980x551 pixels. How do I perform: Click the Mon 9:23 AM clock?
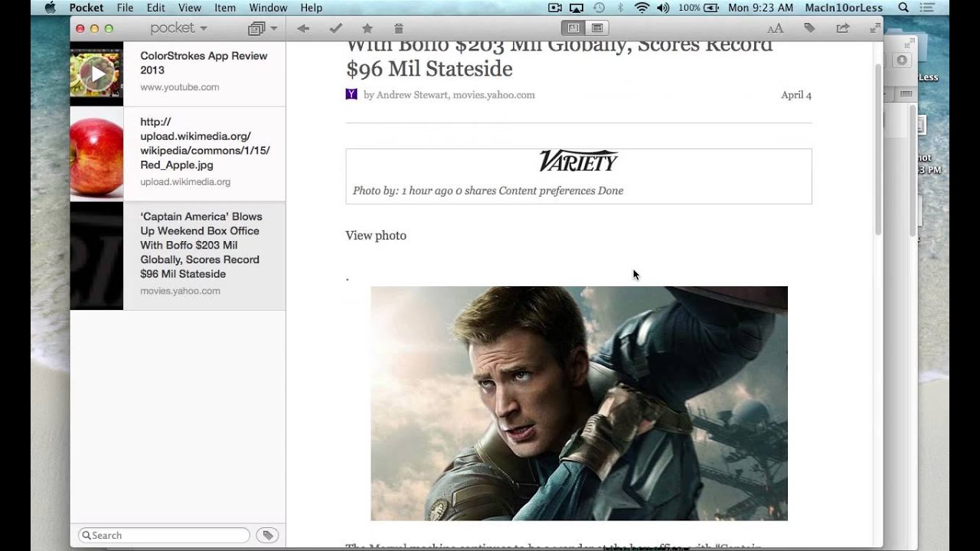(760, 8)
